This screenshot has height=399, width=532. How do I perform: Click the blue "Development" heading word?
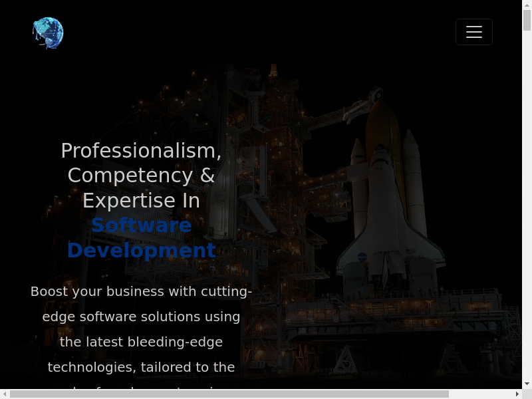coord(141,251)
